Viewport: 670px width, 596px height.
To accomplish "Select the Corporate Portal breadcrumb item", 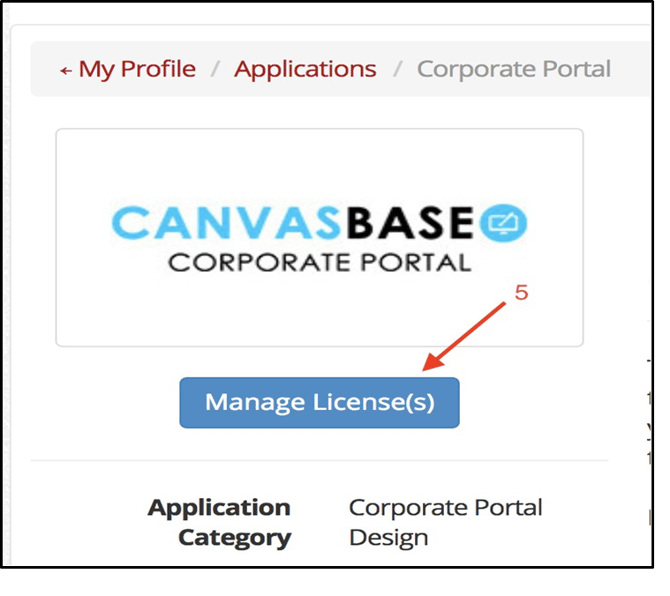I will (513, 69).
